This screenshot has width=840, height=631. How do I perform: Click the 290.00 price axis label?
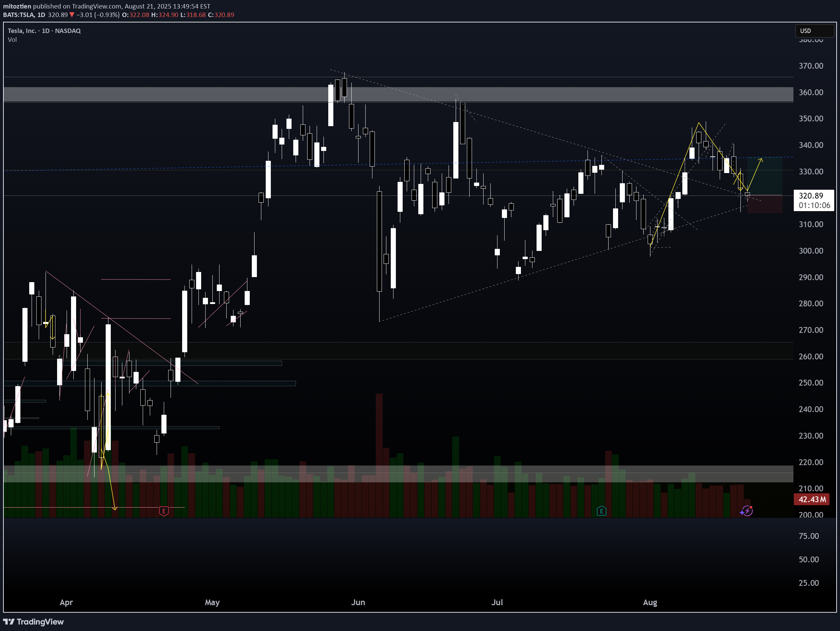pos(811,277)
